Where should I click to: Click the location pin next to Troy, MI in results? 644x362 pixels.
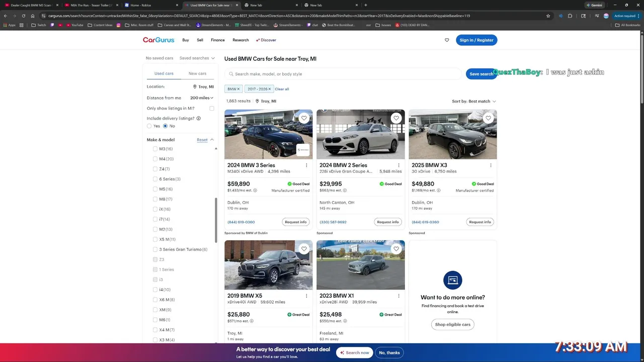pyautogui.click(x=257, y=101)
